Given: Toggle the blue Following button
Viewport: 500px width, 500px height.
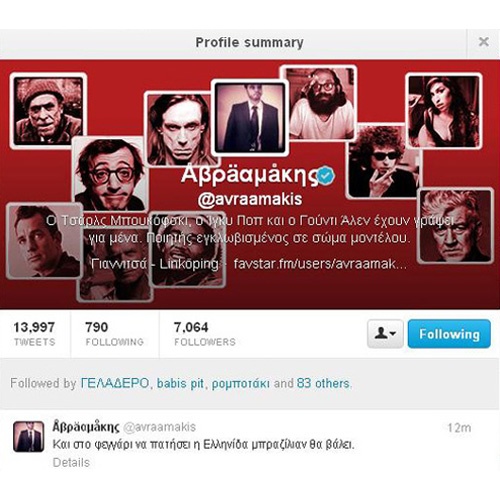Looking at the screenshot, I should (449, 334).
